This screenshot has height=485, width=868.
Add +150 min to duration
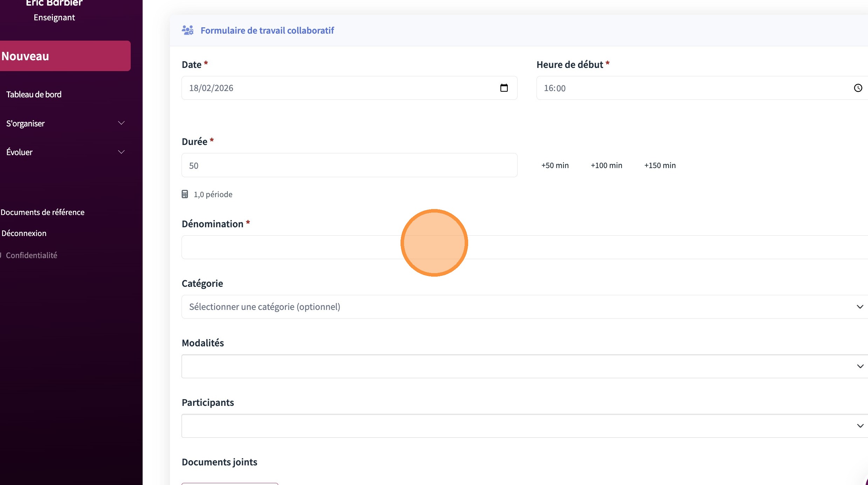[x=659, y=165]
